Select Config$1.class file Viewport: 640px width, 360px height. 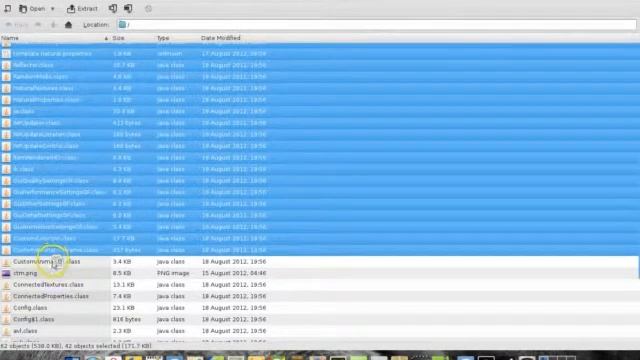point(33,319)
